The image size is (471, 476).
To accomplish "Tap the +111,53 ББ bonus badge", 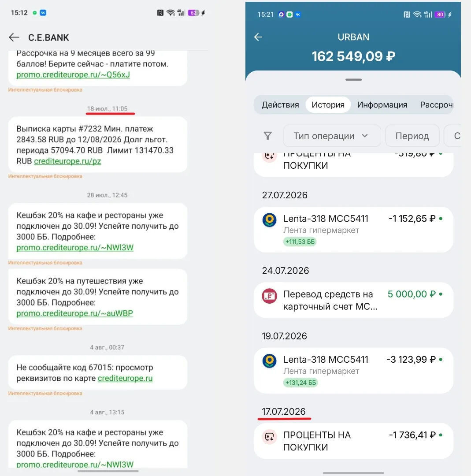I will pos(300,242).
